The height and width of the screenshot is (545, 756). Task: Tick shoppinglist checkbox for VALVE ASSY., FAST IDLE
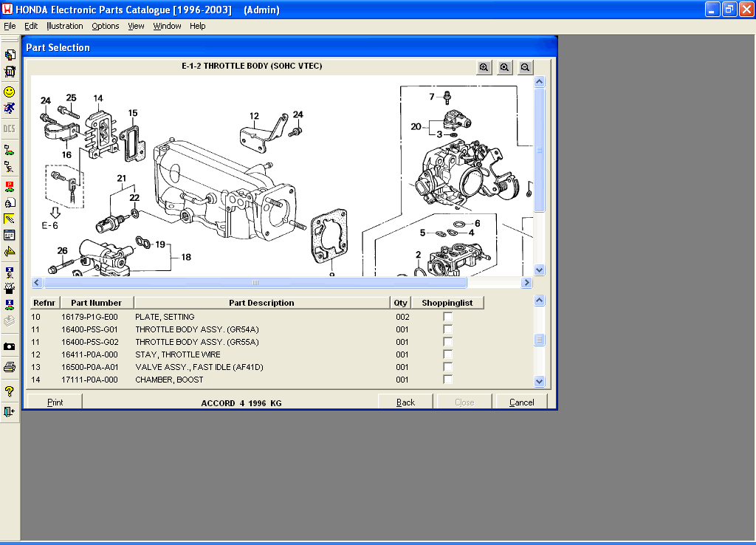(448, 367)
